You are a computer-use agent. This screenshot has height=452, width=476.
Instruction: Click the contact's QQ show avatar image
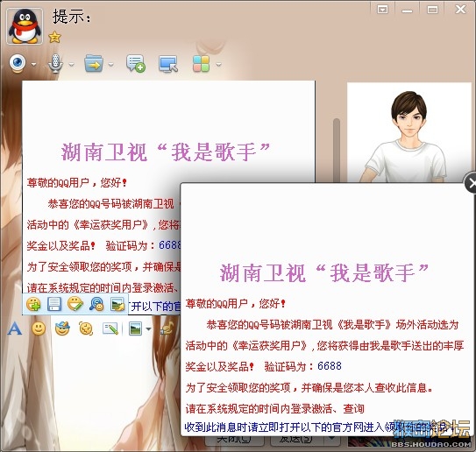[x=409, y=132]
